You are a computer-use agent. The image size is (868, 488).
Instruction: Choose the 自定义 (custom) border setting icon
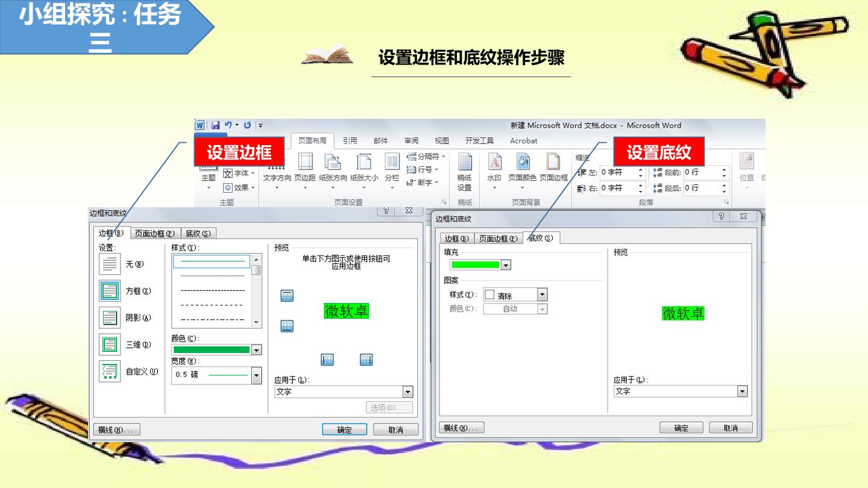pos(110,371)
